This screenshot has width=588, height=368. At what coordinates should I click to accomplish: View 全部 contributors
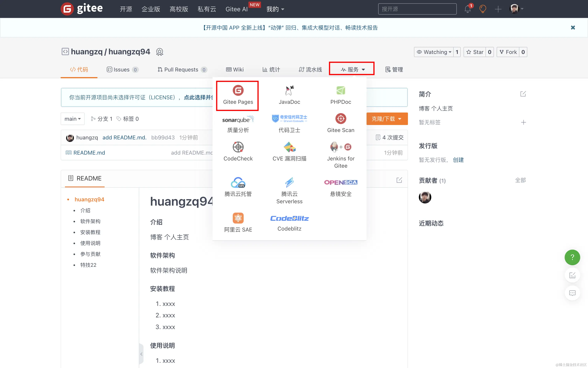[x=520, y=180]
